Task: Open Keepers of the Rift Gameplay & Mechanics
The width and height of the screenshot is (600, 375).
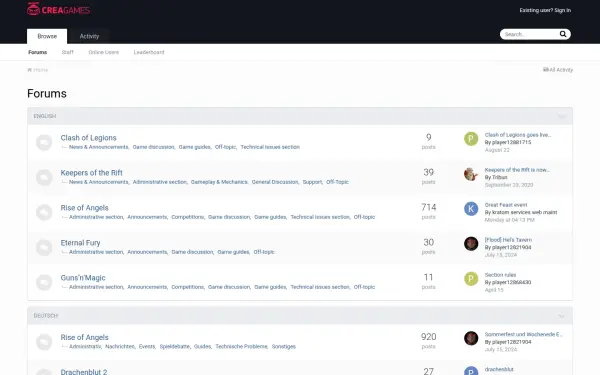Action: click(219, 182)
